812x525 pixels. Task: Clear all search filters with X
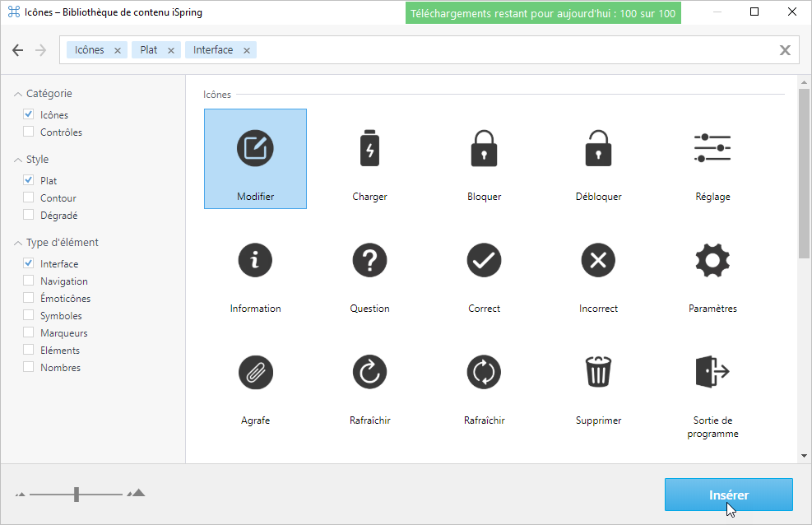[x=785, y=51]
